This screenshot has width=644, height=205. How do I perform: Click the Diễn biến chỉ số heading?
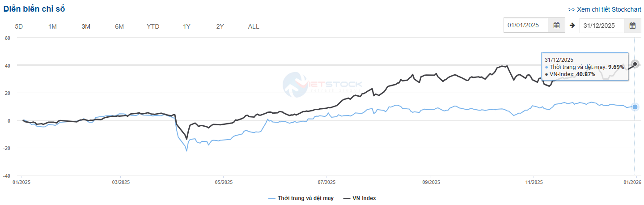click(x=34, y=9)
